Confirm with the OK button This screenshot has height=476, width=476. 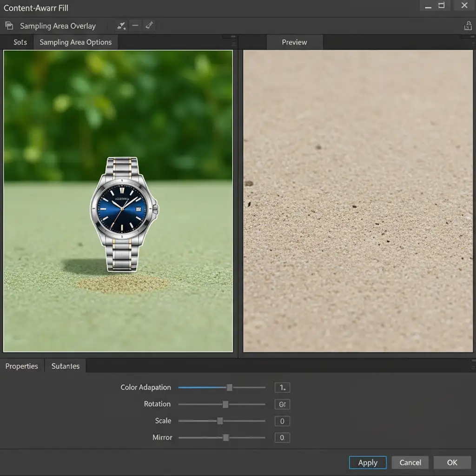[x=452, y=463]
